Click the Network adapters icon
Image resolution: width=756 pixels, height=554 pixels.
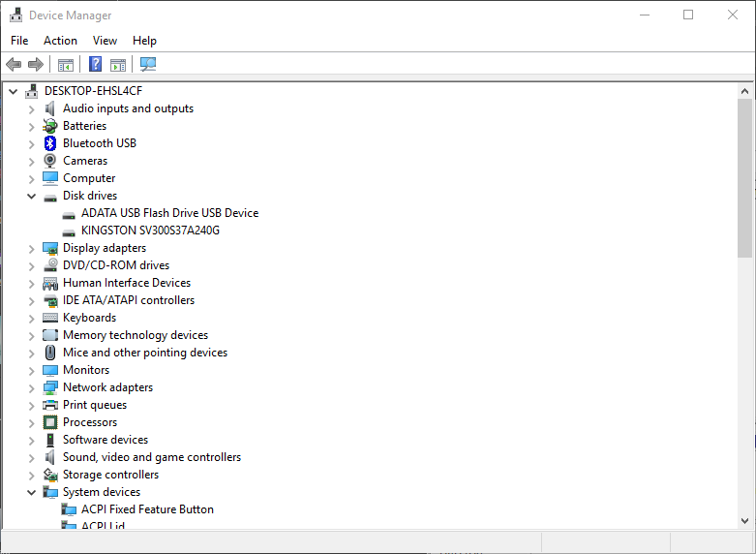coord(50,387)
